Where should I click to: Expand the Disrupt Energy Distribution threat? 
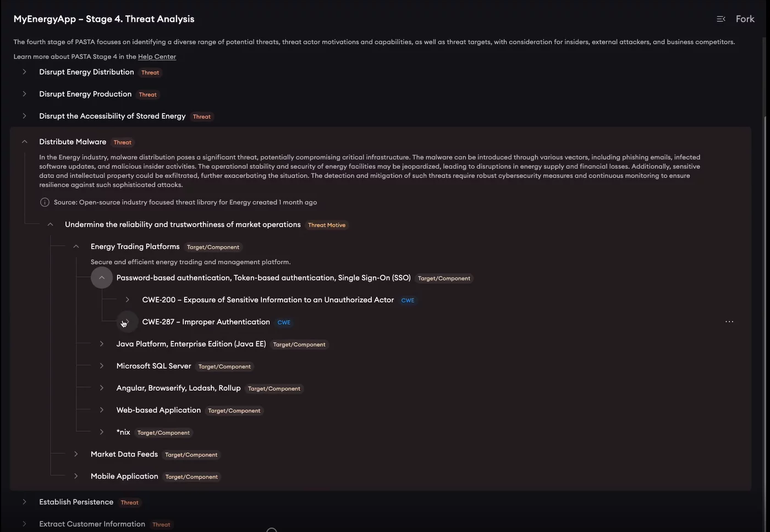[24, 72]
